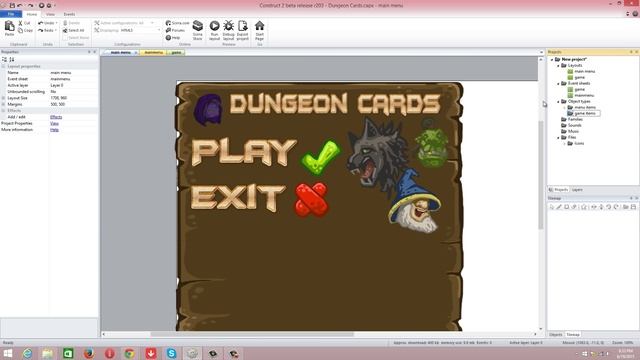The width and height of the screenshot is (640, 360).
Task: Switch to the Layers panel tab
Action: click(x=577, y=190)
